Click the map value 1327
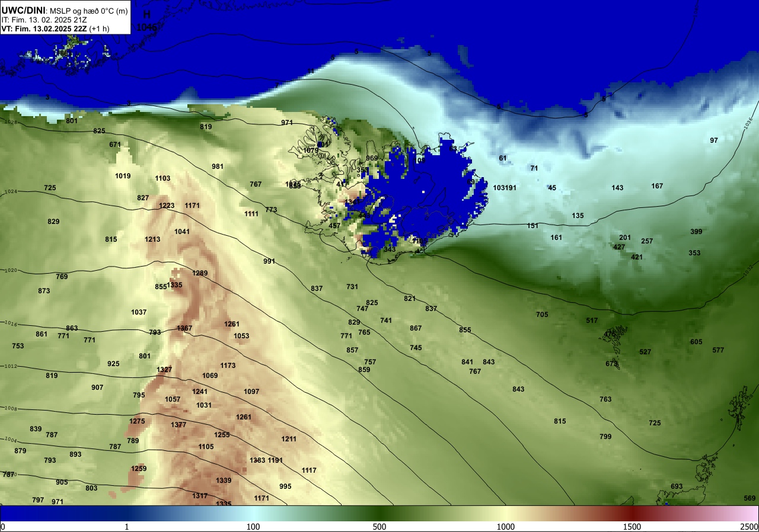This screenshot has width=759, height=532. pos(164,370)
